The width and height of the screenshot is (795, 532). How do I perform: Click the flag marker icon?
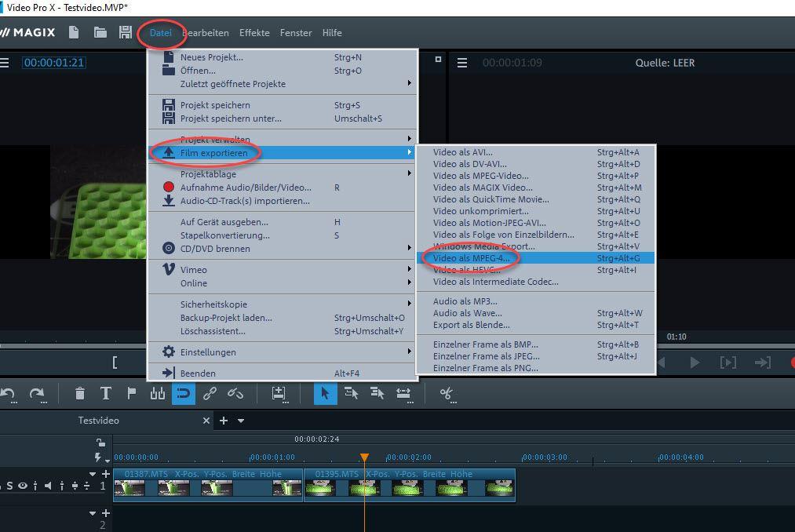[132, 393]
